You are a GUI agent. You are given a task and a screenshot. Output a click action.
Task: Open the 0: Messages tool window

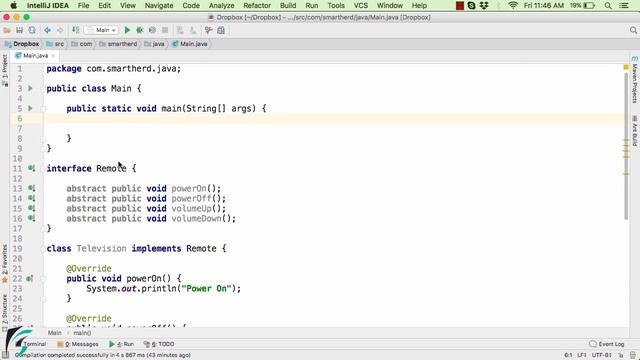(x=78, y=344)
